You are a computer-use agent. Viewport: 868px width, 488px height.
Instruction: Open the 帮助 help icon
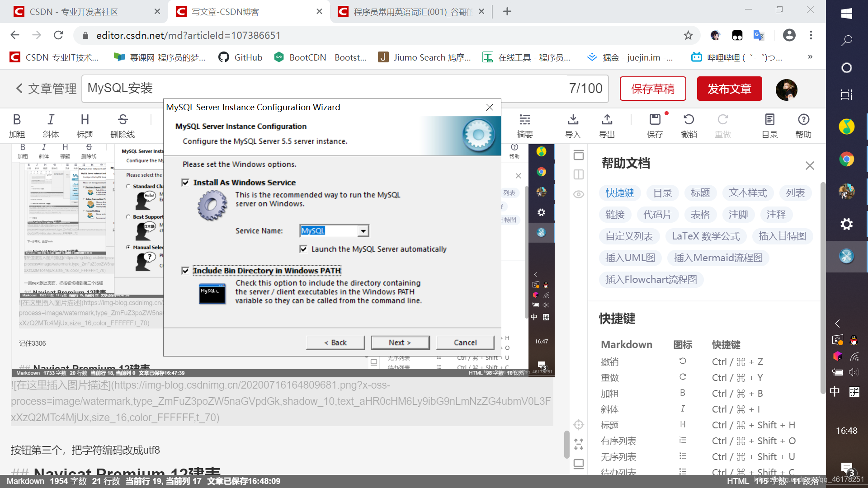point(803,126)
